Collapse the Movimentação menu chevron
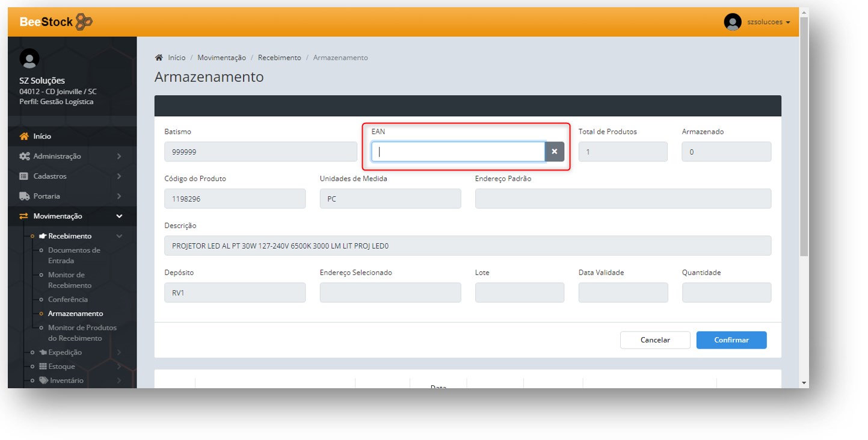The height and width of the screenshot is (440, 868). click(119, 216)
